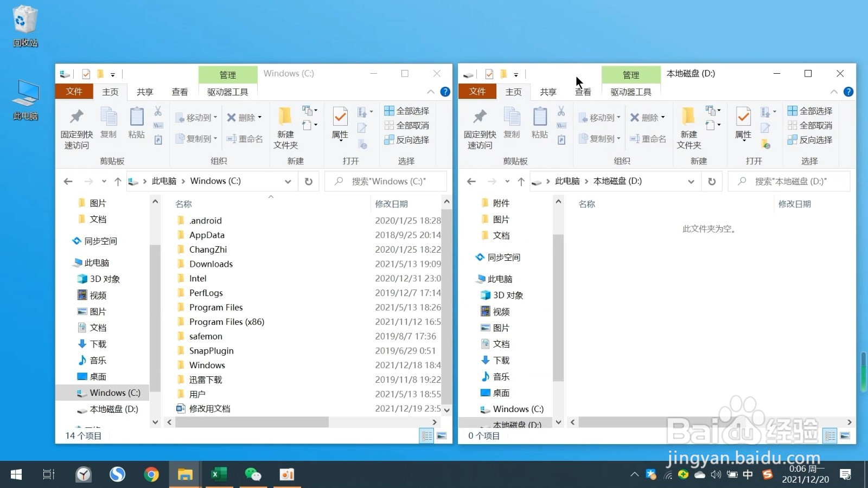Open the Recycle Bin desktop icon

click(x=25, y=26)
